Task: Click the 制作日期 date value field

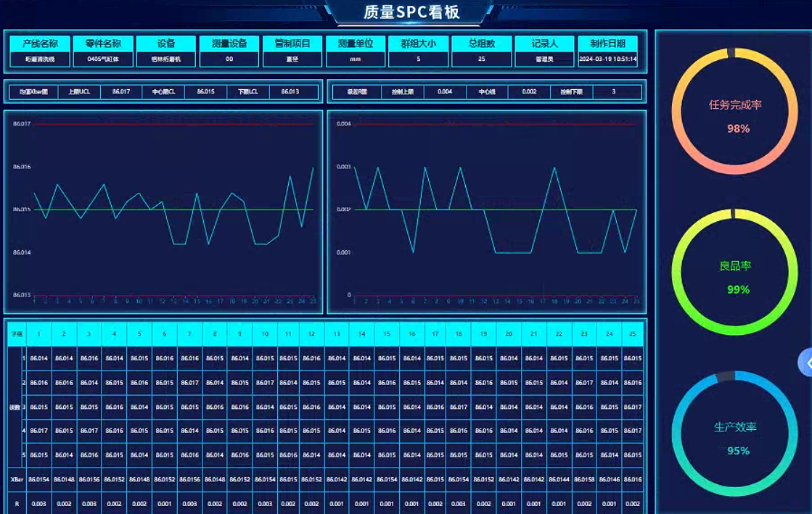Action: click(x=607, y=59)
